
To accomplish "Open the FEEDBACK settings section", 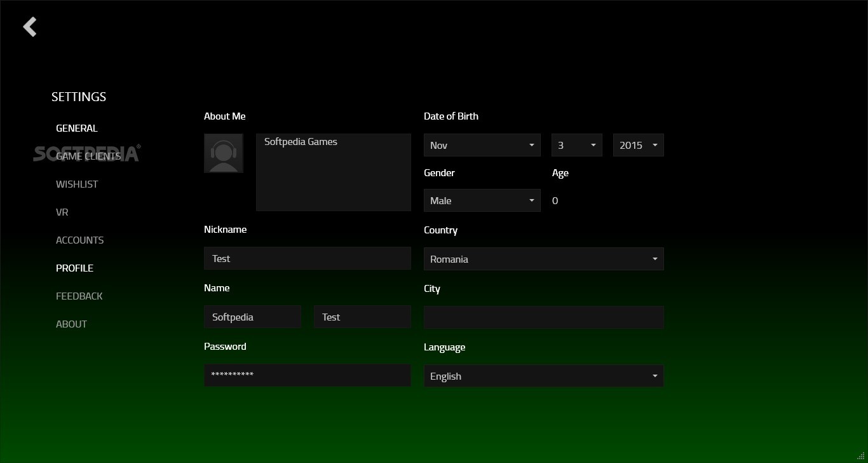I will click(x=79, y=296).
